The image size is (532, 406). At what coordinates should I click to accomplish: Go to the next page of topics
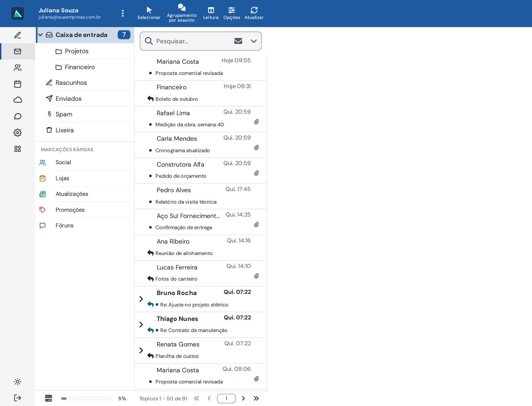[243, 398]
